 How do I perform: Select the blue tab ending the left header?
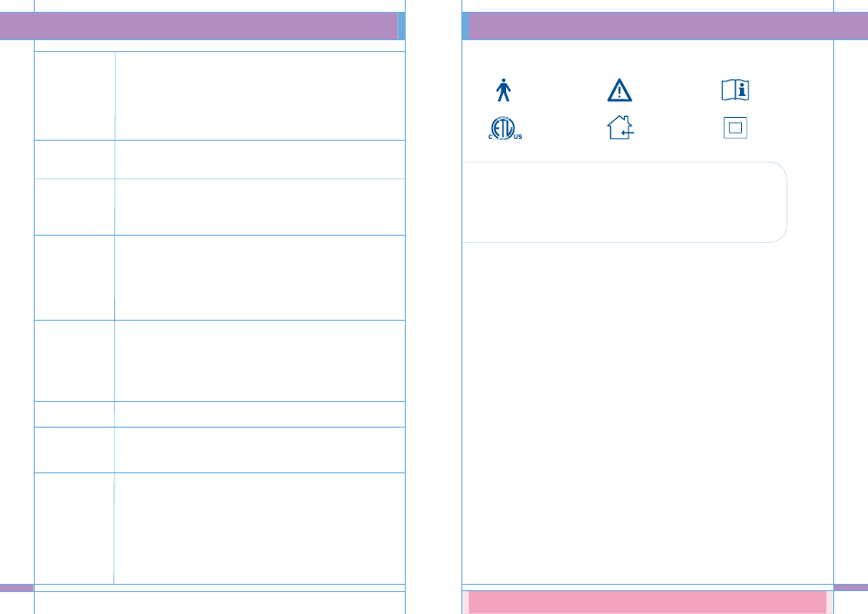coord(402,26)
